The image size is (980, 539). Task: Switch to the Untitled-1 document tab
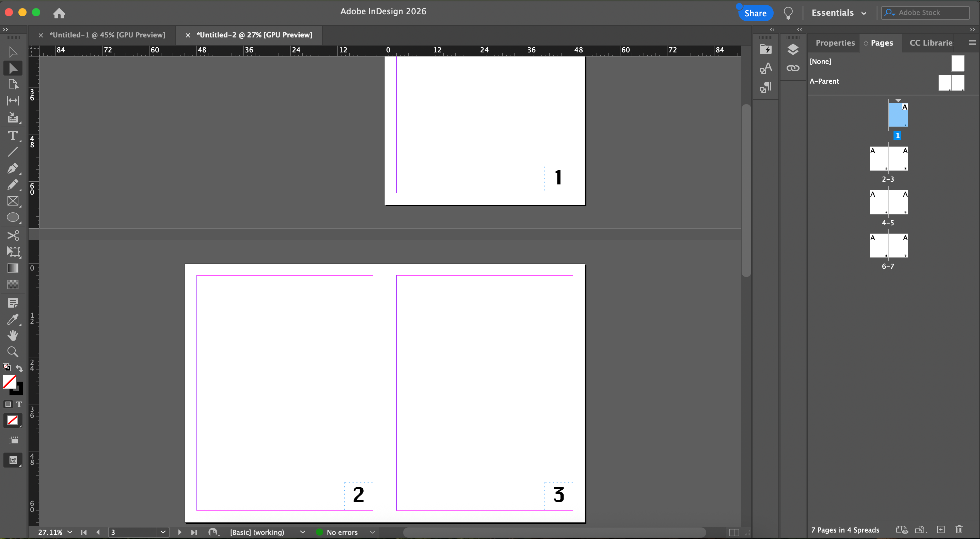[x=107, y=35]
